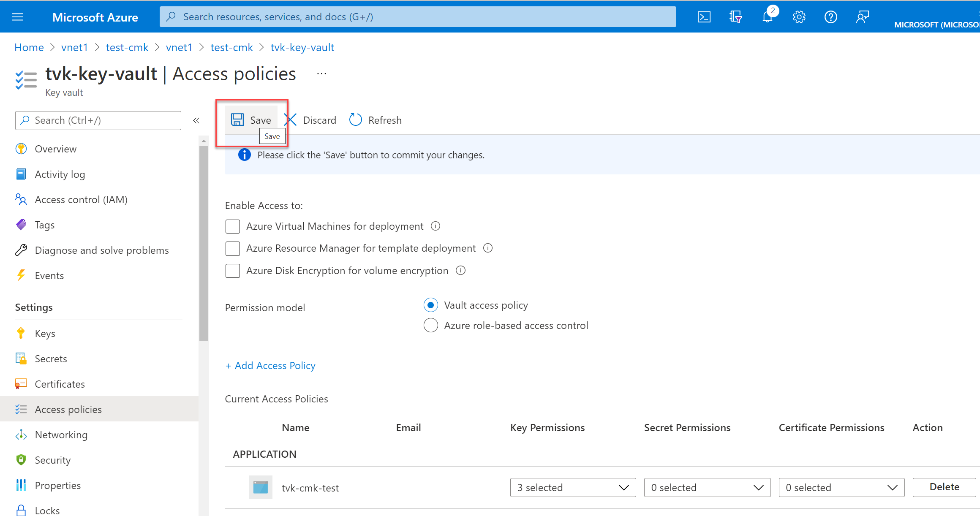Select Vault access policy permission model
980x516 pixels.
[x=430, y=305]
